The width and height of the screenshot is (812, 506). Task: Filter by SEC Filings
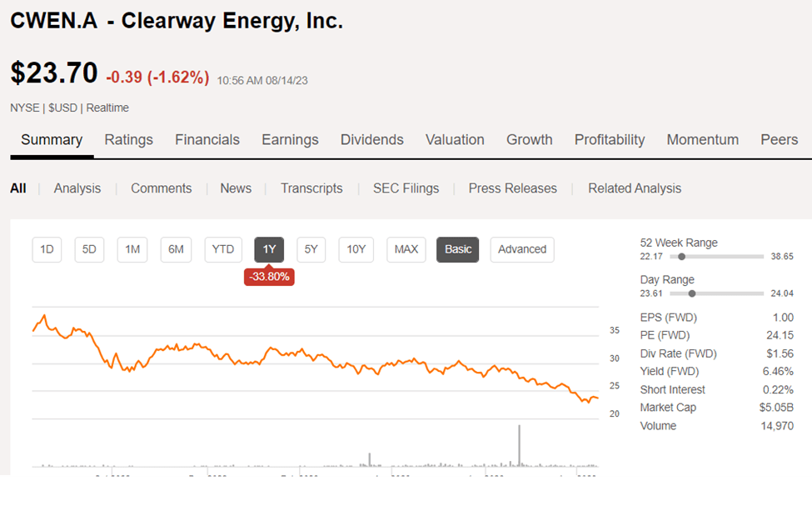pos(406,188)
